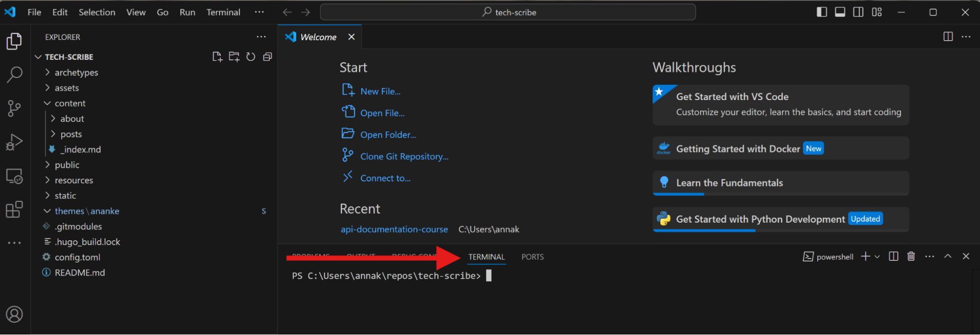Screen dimensions: 980x335
Task: Toggle the bottom panel visibility
Action: pos(840,12)
